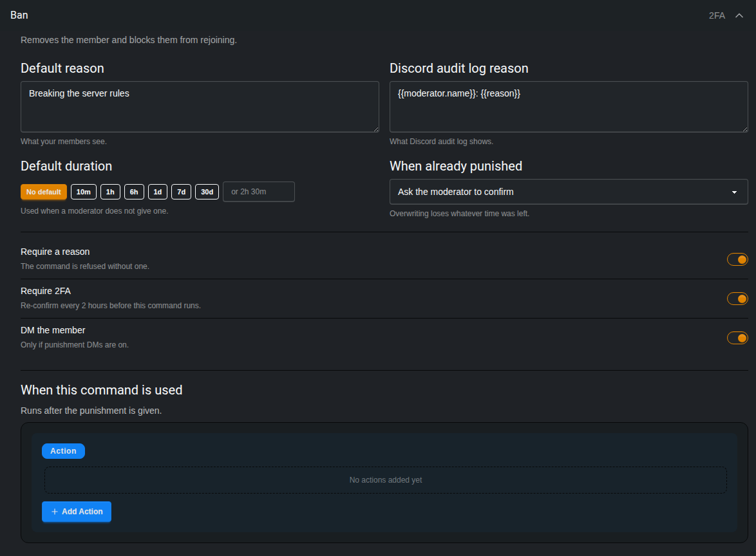The image size is (756, 556).
Task: Click 'Runs after the punishment is given.' text
Action: click(x=91, y=411)
